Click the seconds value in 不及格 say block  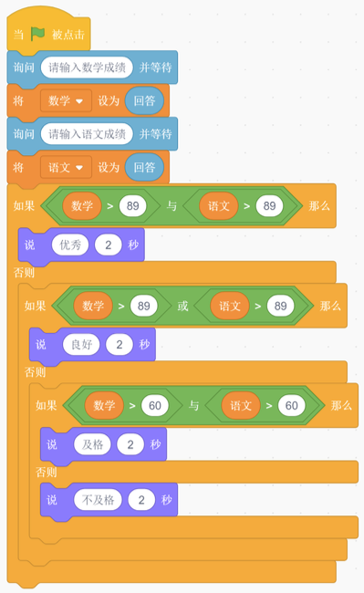[x=141, y=500]
